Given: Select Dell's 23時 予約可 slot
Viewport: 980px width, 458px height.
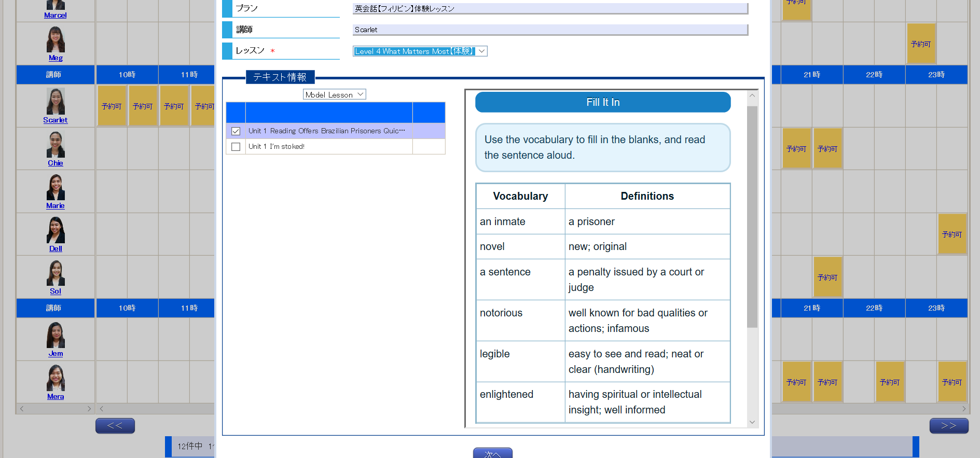Looking at the screenshot, I should pos(951,234).
